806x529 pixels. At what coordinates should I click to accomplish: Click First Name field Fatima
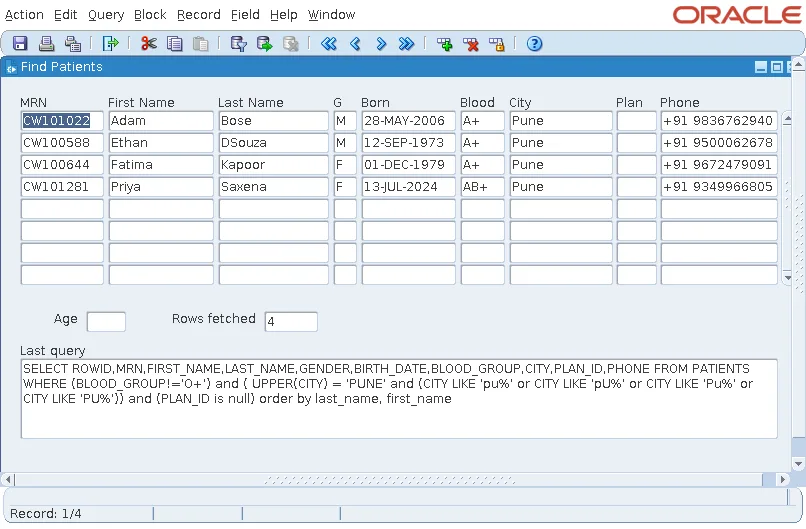[x=161, y=165]
